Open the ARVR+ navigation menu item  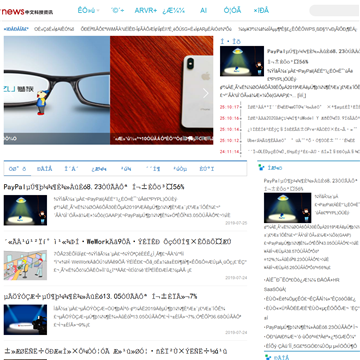tap(146, 10)
